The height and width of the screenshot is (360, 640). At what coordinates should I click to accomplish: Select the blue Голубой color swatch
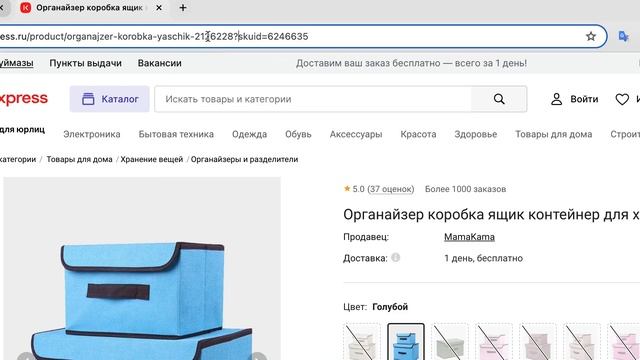[x=406, y=342]
